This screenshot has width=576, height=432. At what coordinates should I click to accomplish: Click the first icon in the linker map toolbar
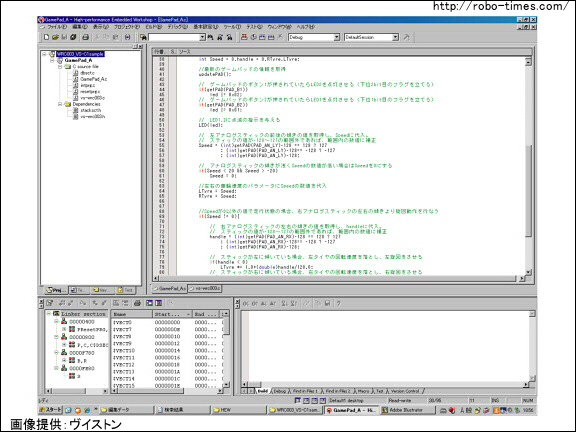pos(50,303)
